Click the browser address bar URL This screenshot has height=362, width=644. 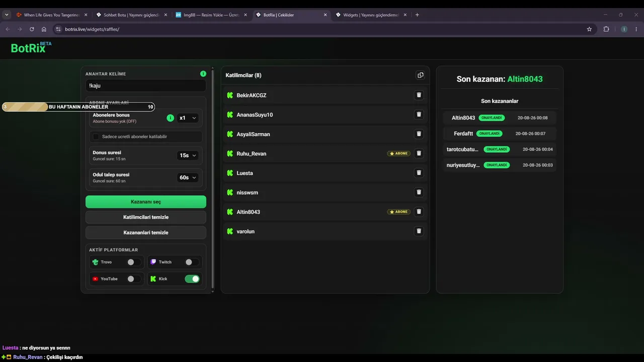click(92, 29)
